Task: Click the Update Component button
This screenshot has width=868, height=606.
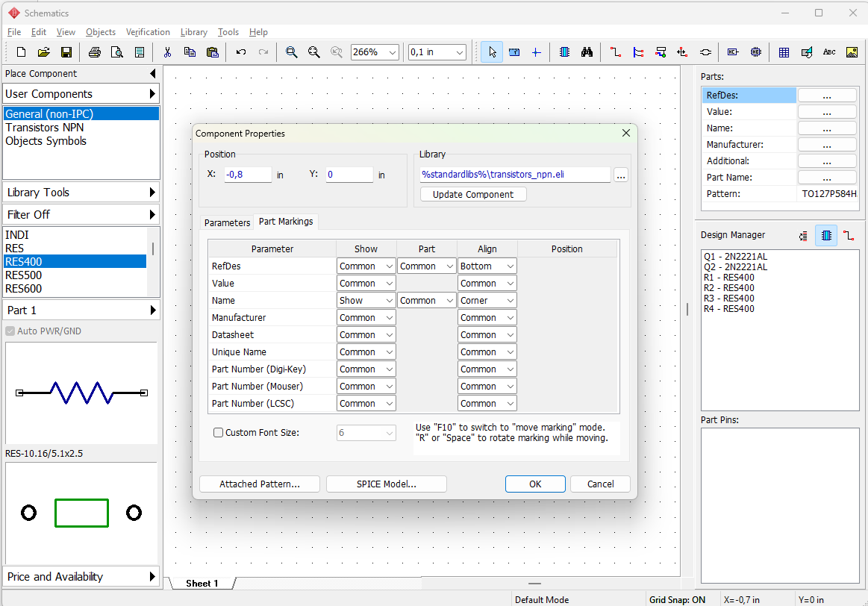Action: tap(472, 194)
